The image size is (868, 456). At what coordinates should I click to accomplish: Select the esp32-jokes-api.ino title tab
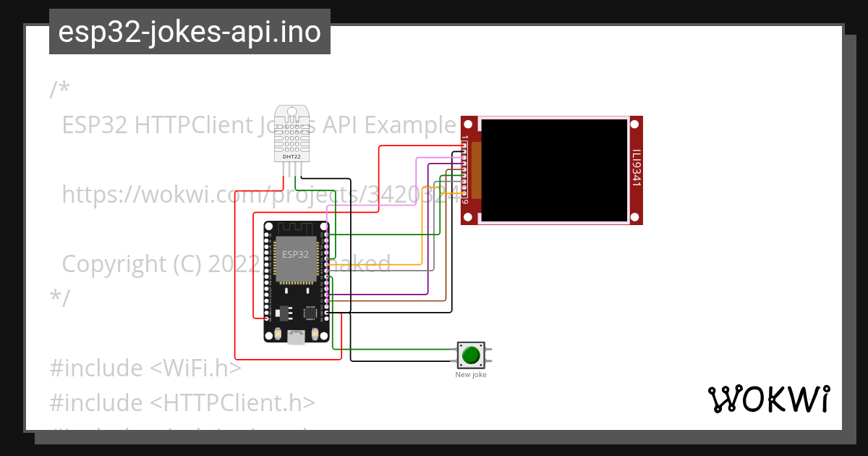(x=188, y=32)
